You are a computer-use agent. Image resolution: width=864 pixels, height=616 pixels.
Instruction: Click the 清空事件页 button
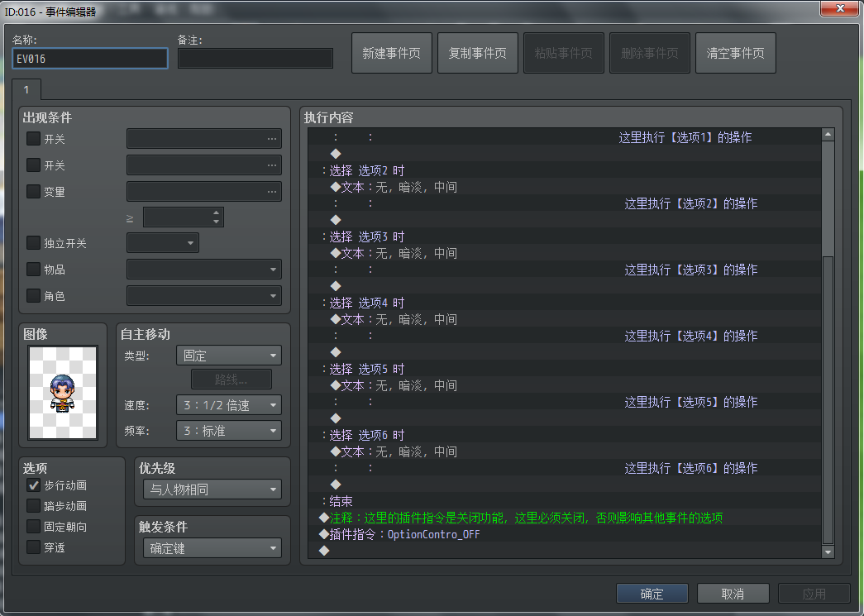click(735, 53)
